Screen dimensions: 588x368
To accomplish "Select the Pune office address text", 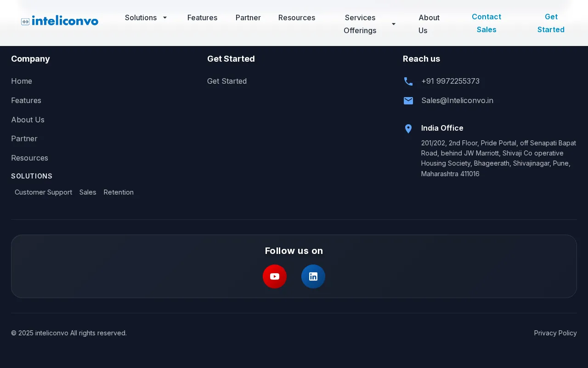I will [499, 158].
